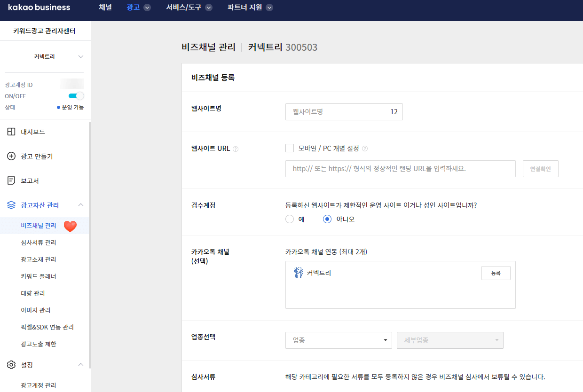Click the report document icon beside 보고서
Viewport: 583px width, 392px height.
click(x=12, y=180)
